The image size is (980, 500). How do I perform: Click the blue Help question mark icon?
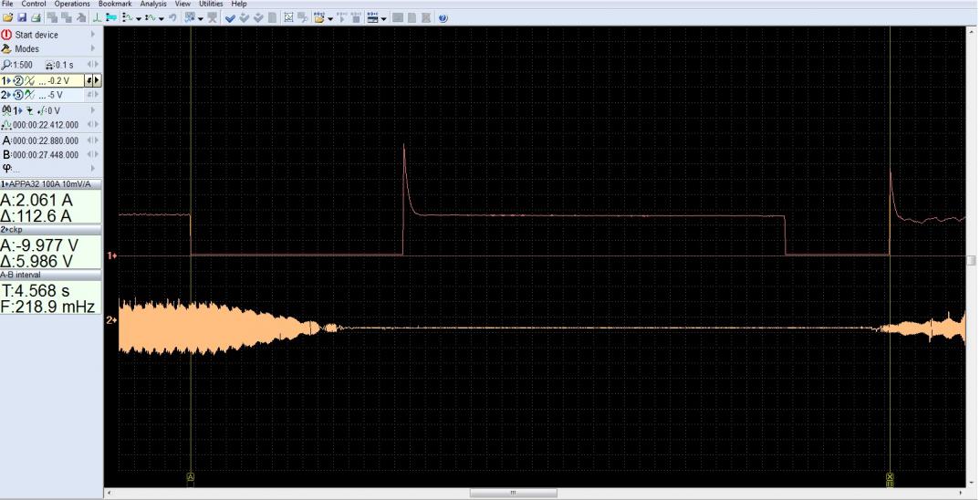point(443,18)
